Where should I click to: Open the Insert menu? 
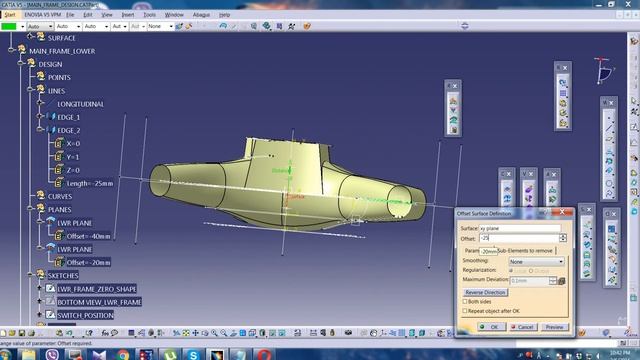(x=128, y=15)
